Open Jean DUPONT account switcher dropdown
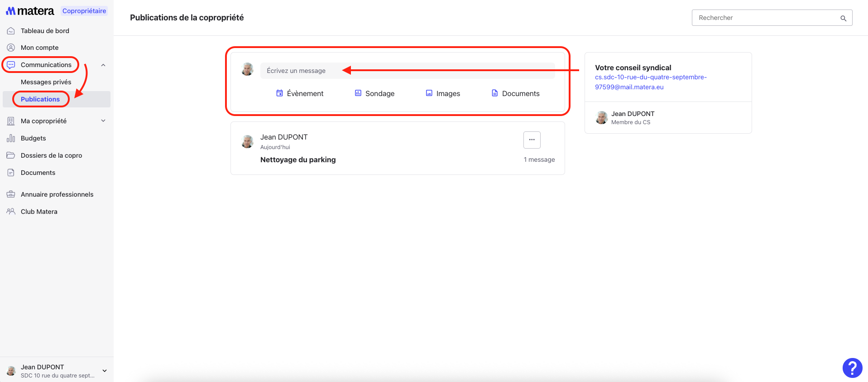 (x=105, y=371)
